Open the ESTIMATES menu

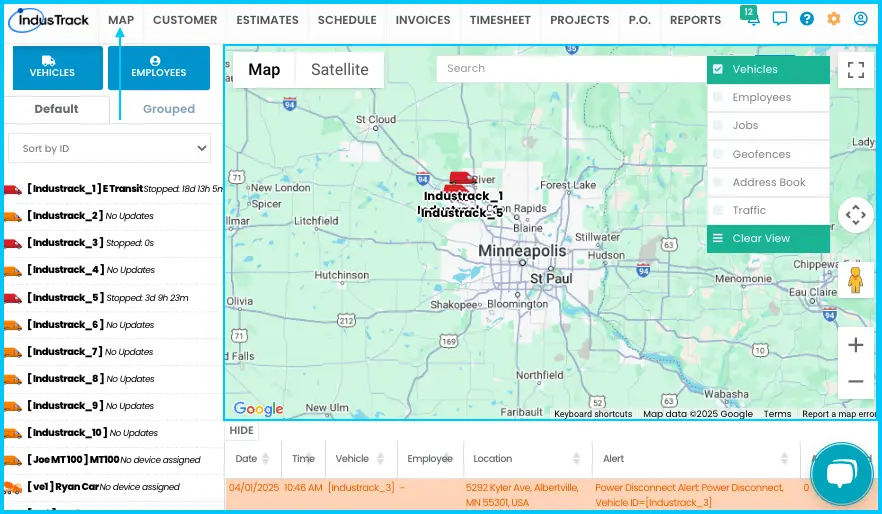[x=267, y=20]
